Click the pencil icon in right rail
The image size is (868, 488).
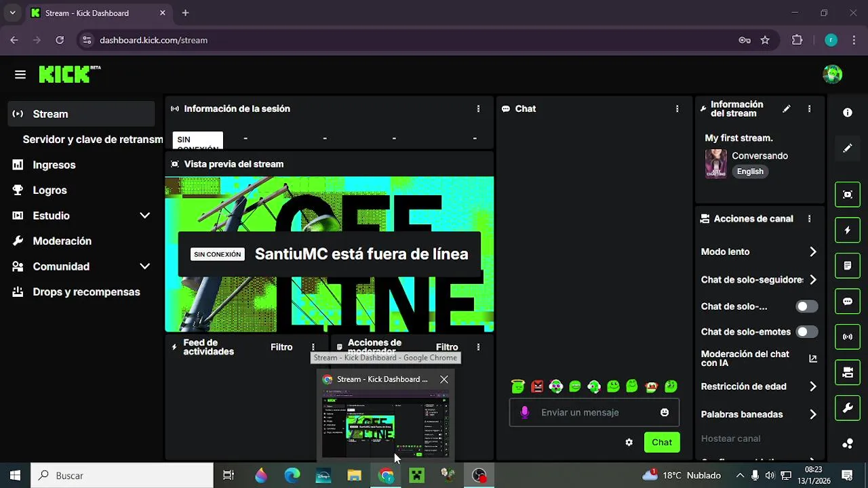tap(848, 148)
